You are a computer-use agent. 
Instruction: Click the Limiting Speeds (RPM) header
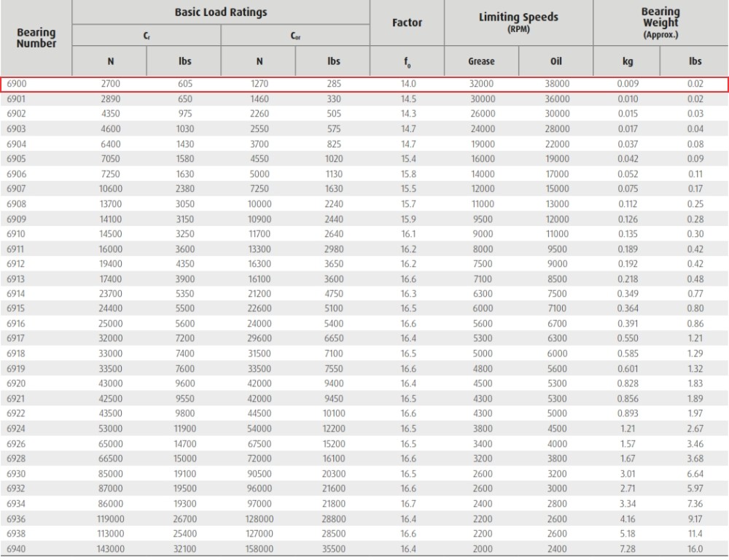pyautogui.click(x=518, y=21)
